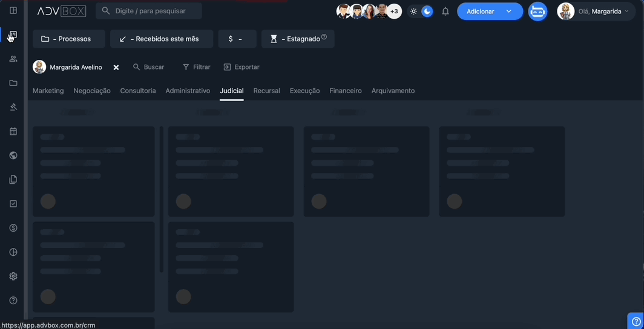The width and height of the screenshot is (644, 329).
Task: Open the globe icon in sidebar
Action: [13, 155]
